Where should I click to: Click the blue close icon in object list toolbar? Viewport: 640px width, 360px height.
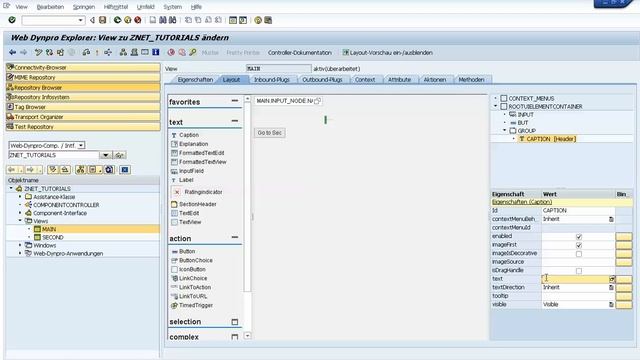point(125,169)
